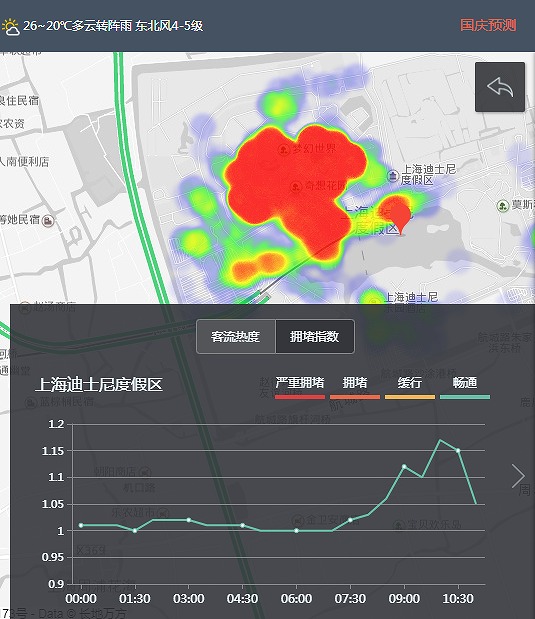
Task: Click the chart data point at 06:00
Action: (x=297, y=531)
